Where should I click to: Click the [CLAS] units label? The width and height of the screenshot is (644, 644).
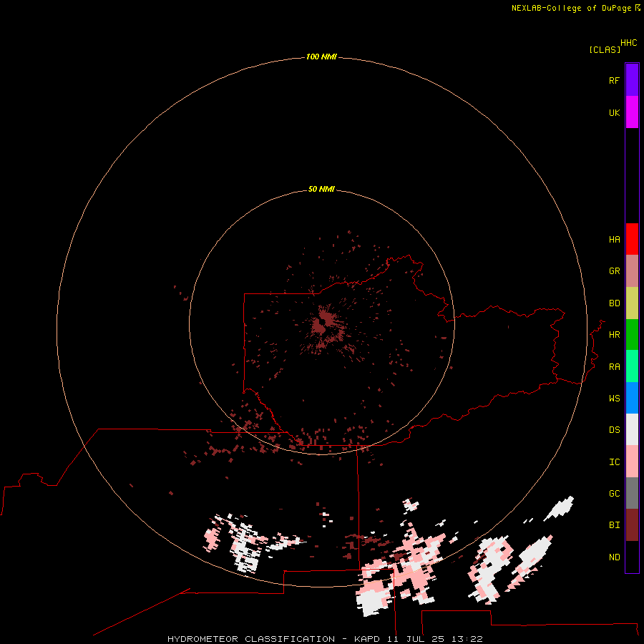coord(604,49)
